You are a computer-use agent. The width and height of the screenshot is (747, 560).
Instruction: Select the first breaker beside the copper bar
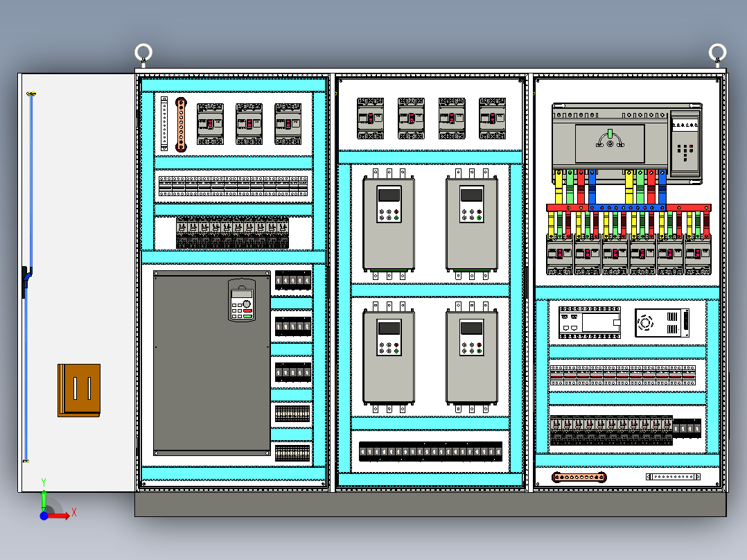point(210,124)
